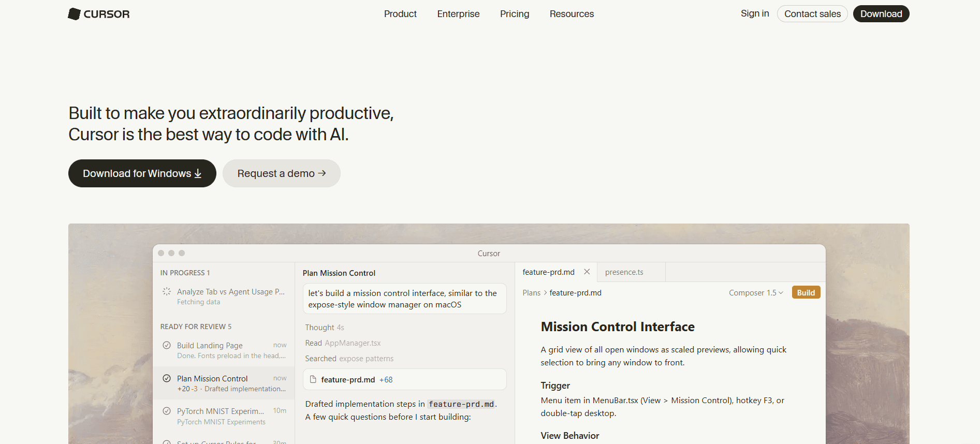
Task: Click the Plan Mission Control chat title
Action: [339, 273]
